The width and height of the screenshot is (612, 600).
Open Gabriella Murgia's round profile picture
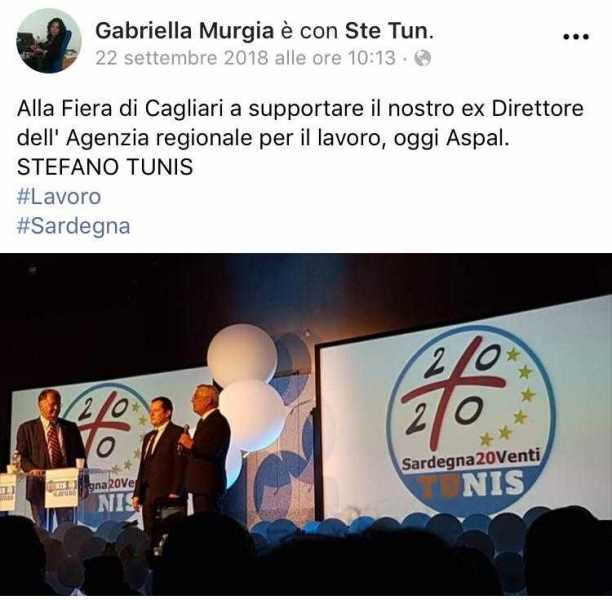pyautogui.click(x=49, y=41)
